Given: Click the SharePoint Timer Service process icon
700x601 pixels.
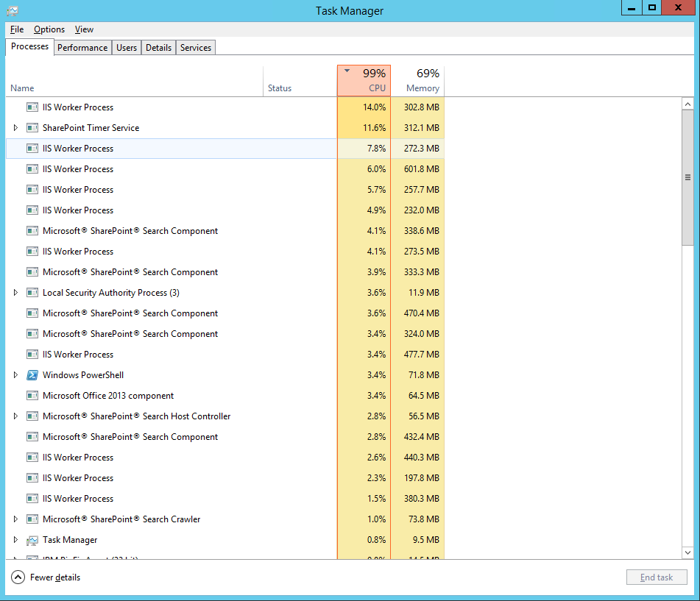Looking at the screenshot, I should coord(32,128).
